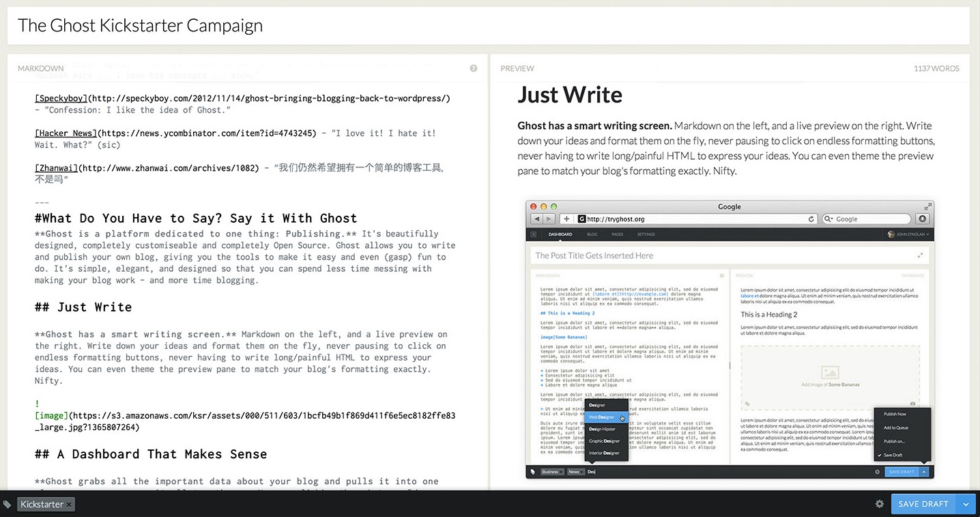Click the '## A Dashboard That Makes Sense' heading

coord(151,454)
